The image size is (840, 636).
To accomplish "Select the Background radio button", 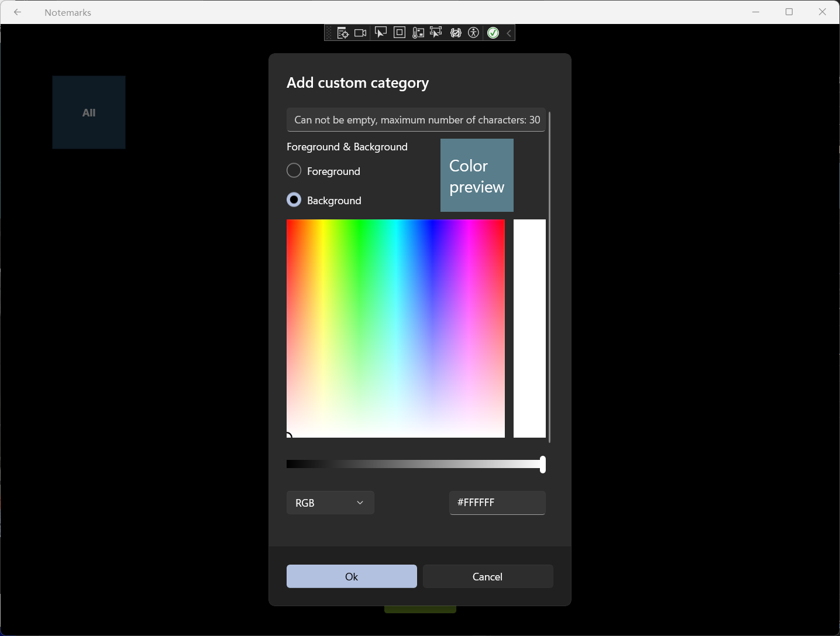I will tap(294, 200).
